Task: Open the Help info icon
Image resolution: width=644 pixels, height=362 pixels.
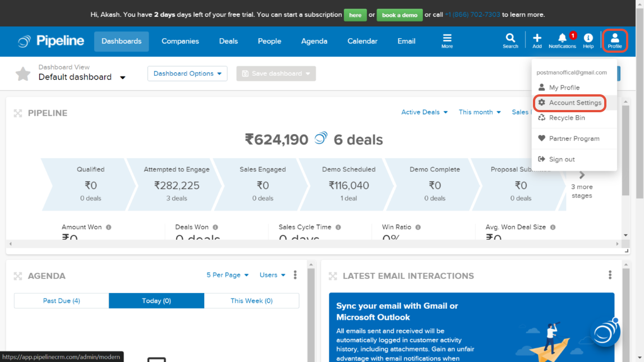Action: (x=588, y=40)
